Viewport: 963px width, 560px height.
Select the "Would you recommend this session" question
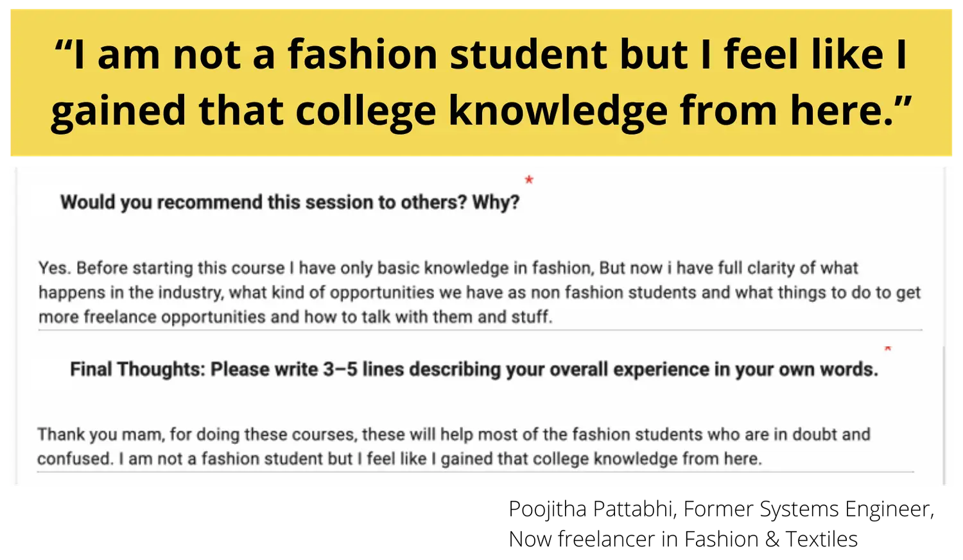[x=290, y=203]
